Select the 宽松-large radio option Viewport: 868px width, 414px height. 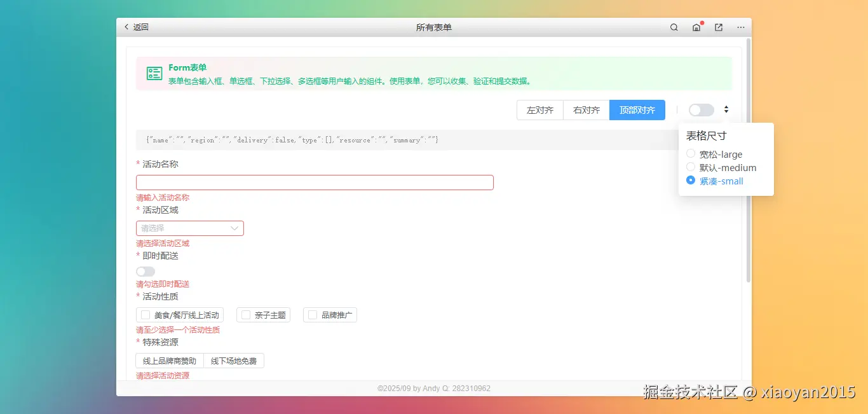[x=691, y=154]
